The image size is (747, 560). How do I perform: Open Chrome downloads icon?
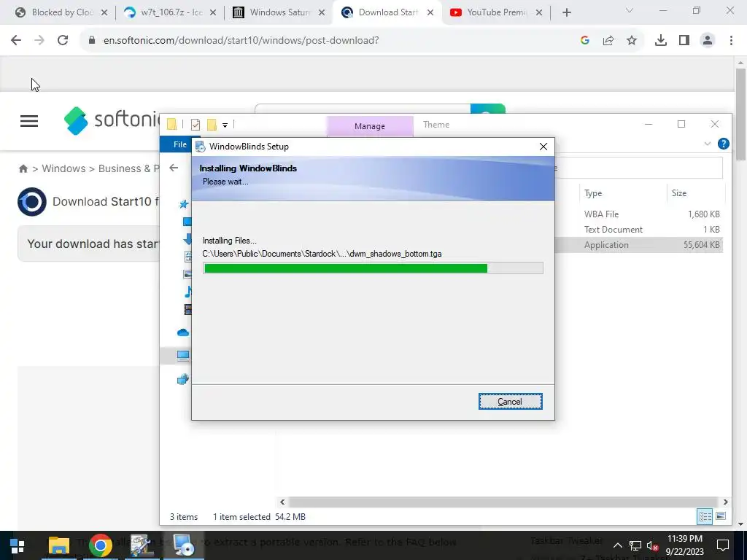coord(661,41)
